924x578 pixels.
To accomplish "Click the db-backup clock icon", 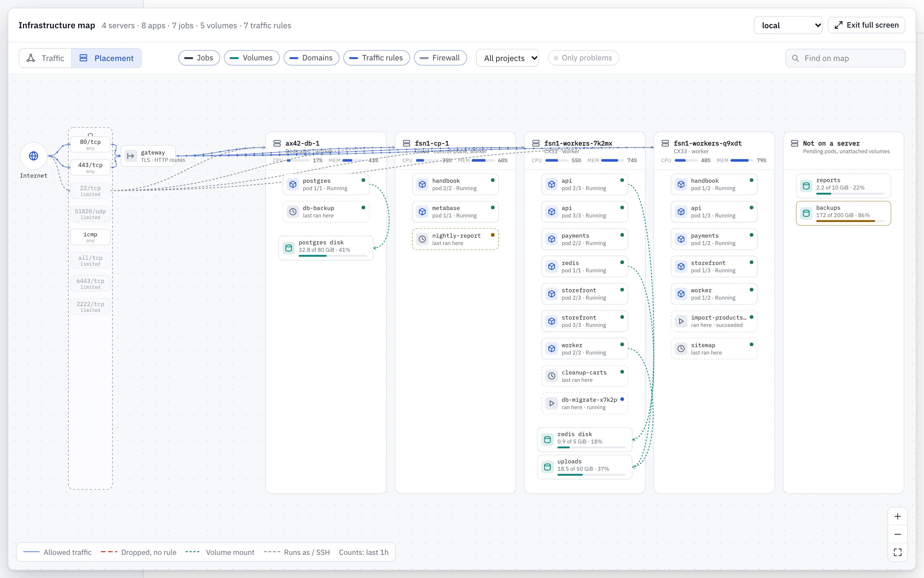I will pos(293,212).
